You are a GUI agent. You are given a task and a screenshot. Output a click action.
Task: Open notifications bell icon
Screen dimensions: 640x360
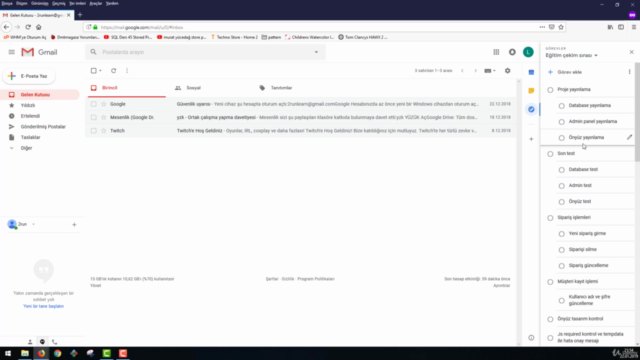click(512, 52)
